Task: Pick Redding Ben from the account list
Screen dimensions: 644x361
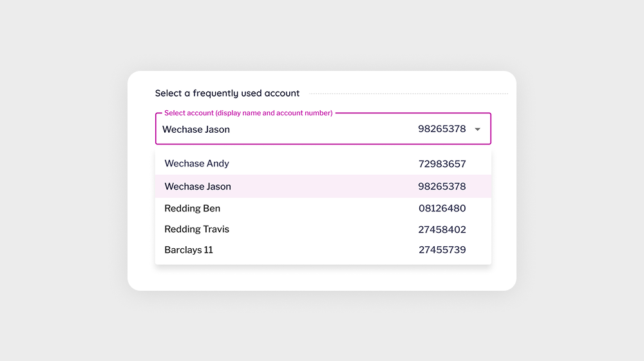Action: (193, 208)
